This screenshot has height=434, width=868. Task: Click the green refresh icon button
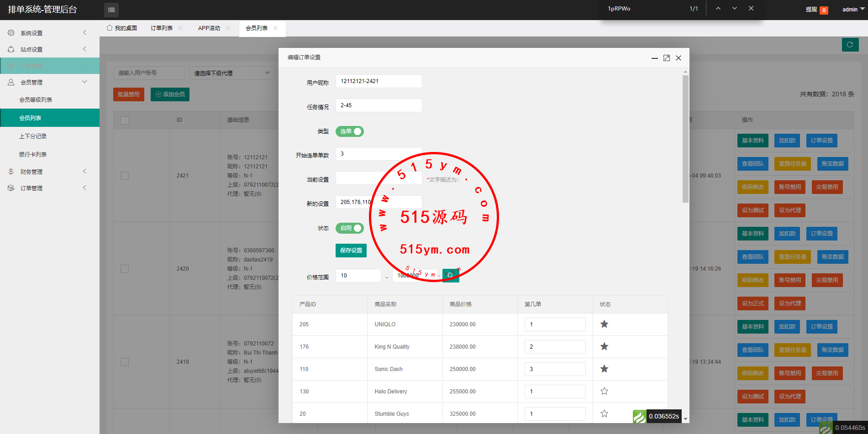click(850, 45)
